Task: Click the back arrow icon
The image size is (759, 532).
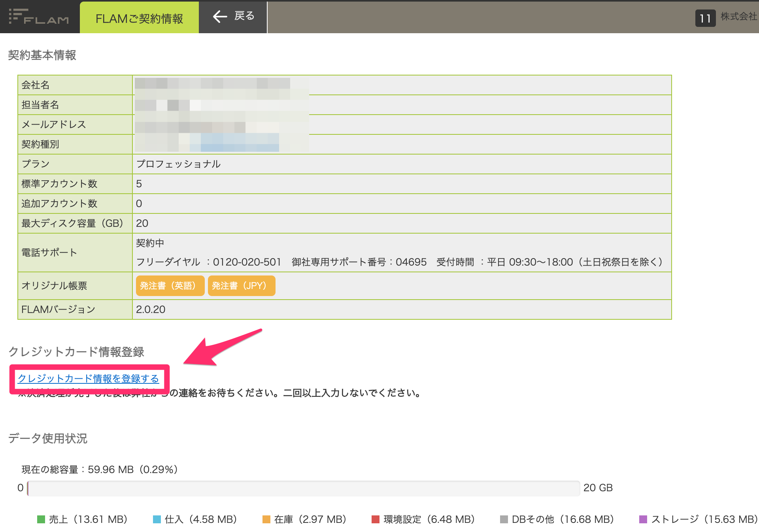Action: (x=220, y=16)
